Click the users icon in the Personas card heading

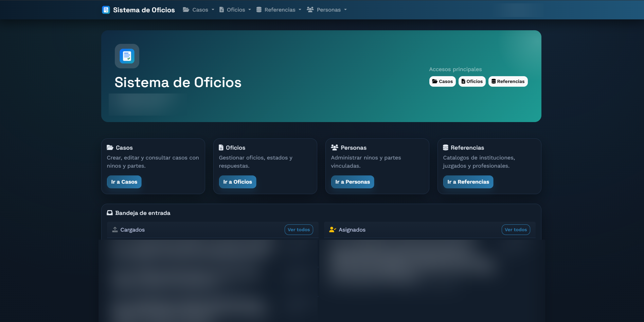335,148
